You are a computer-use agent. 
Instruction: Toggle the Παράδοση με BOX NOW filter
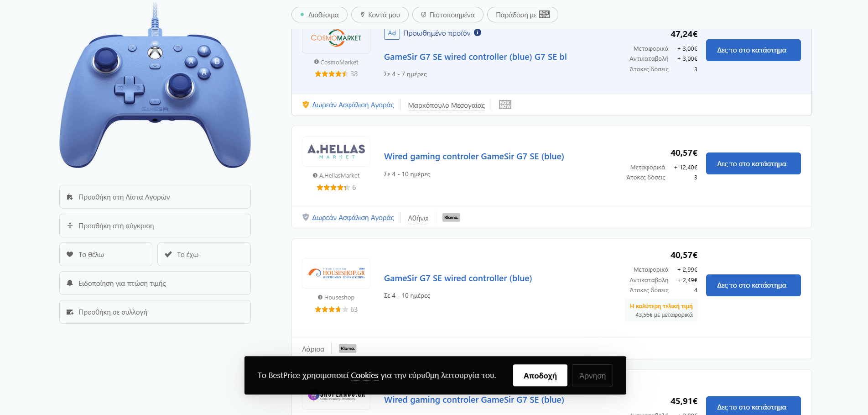click(x=522, y=15)
